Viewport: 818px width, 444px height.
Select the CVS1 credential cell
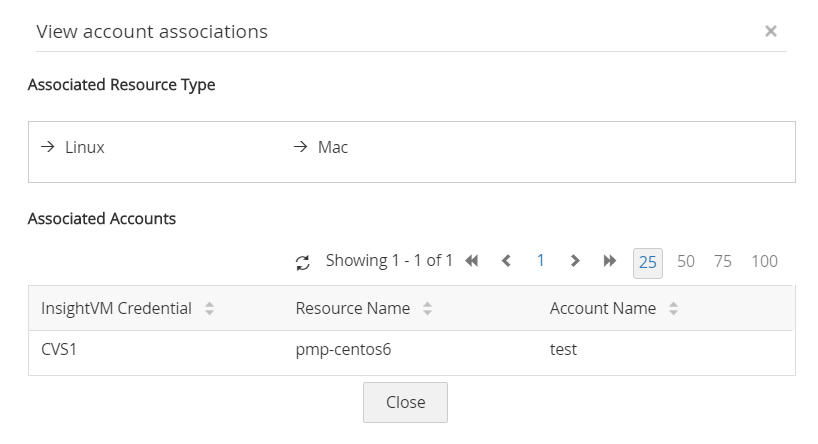(x=60, y=350)
